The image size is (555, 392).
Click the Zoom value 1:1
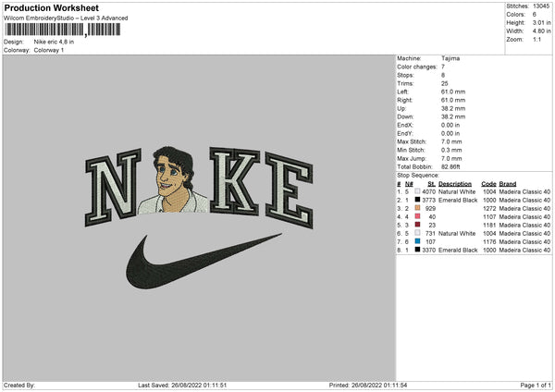[536, 39]
